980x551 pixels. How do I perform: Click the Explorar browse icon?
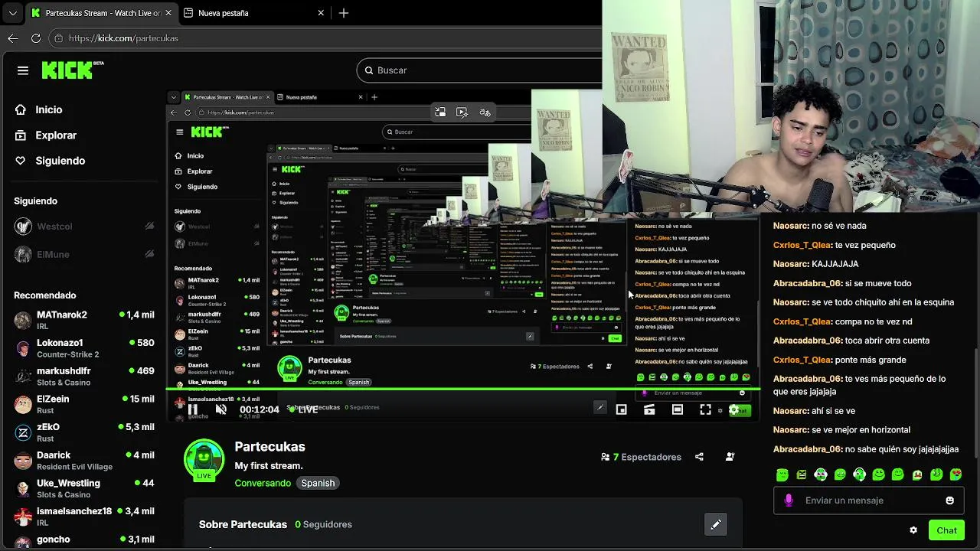tap(21, 135)
